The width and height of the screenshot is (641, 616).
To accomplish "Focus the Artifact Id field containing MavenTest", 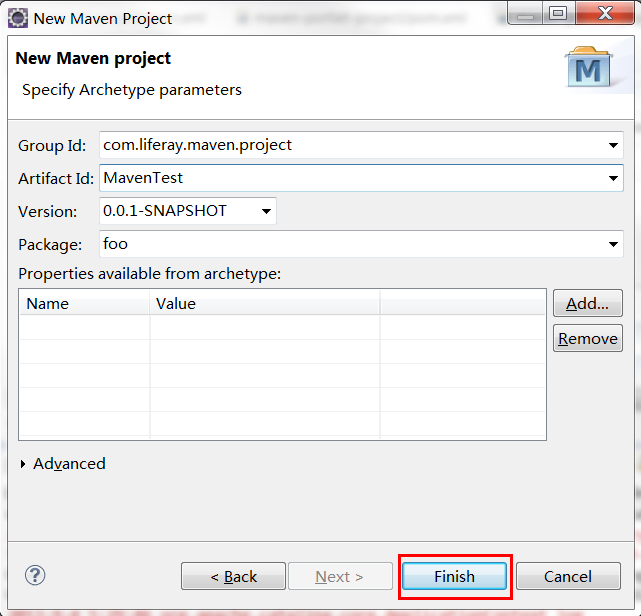I will tap(350, 178).
